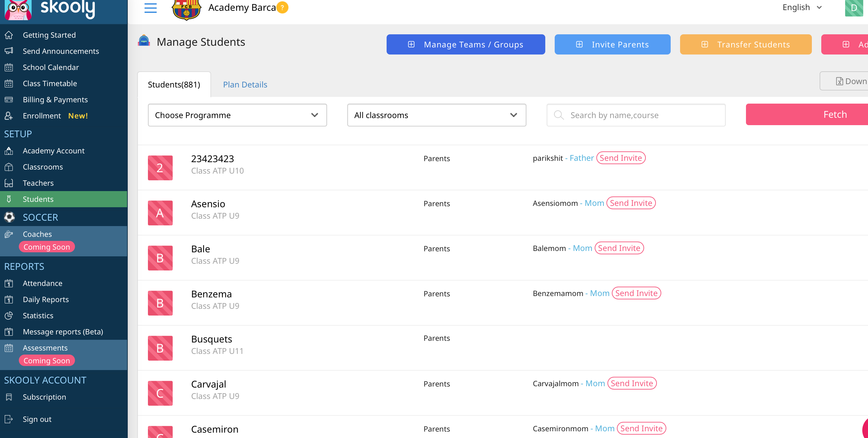The width and height of the screenshot is (868, 438).
Task: Open student Busquets name
Action: (x=211, y=339)
